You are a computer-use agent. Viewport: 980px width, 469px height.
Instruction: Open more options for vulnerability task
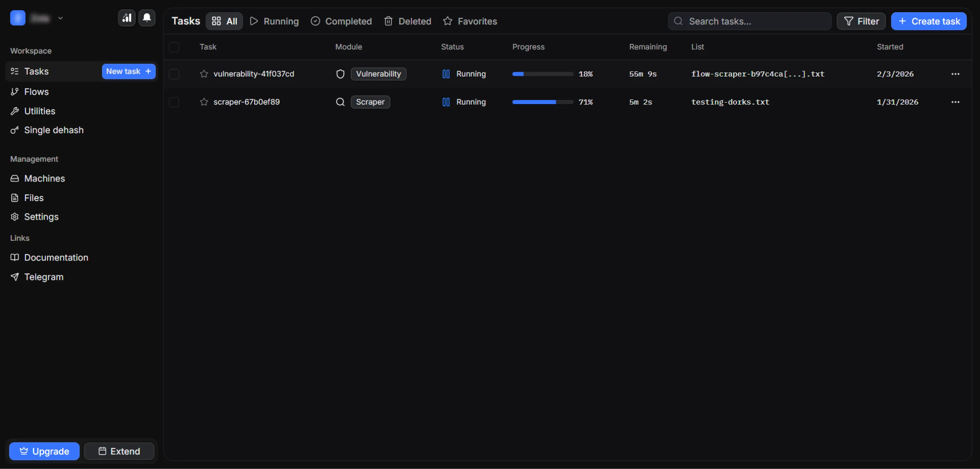(955, 74)
